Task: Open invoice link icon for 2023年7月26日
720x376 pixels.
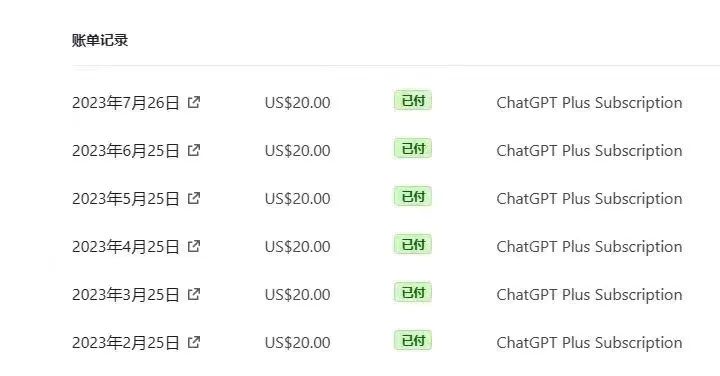Action: coord(194,102)
